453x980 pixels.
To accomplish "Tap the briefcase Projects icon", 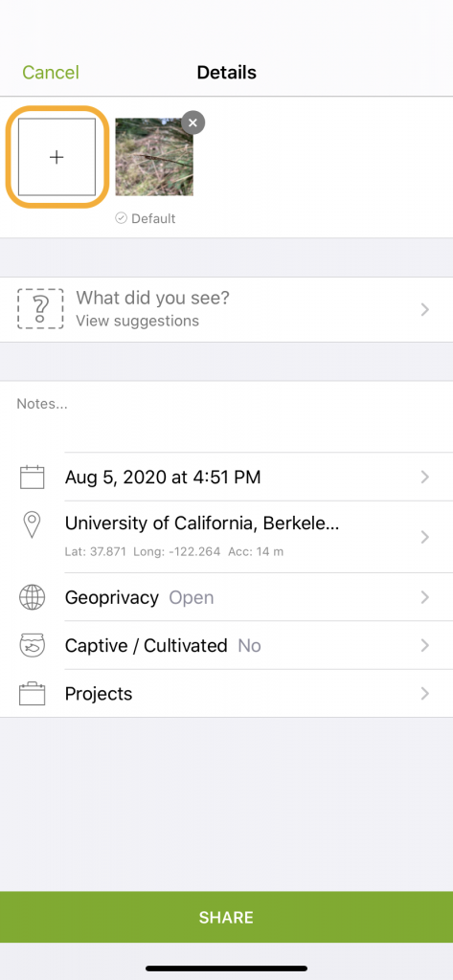I will click(32, 694).
